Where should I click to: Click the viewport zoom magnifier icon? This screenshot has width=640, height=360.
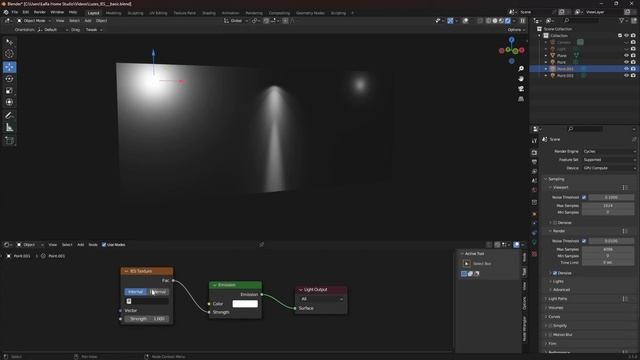(x=521, y=69)
